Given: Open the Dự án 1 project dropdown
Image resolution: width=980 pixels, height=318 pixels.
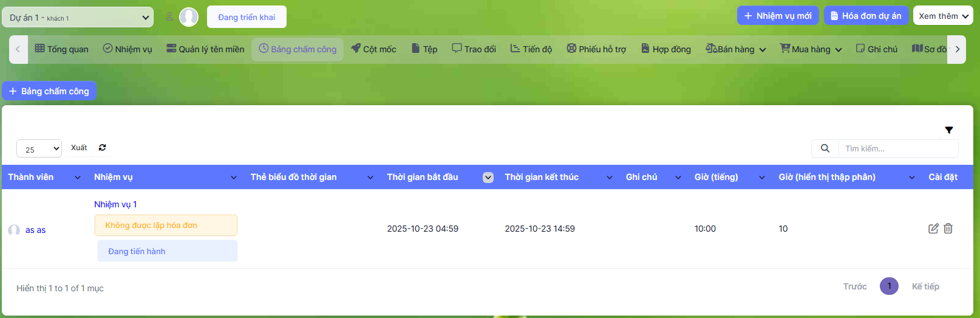Looking at the screenshot, I should click(x=78, y=18).
